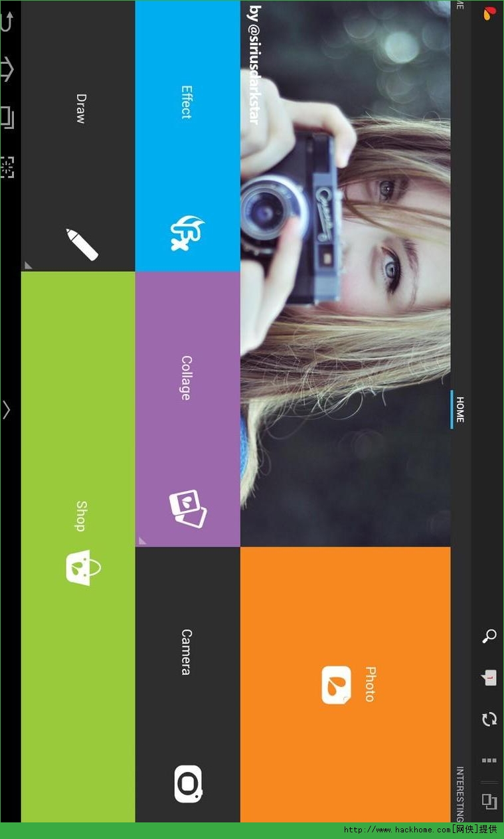504x839 pixels.
Task: Tap the Android home button
Action: tap(7, 70)
